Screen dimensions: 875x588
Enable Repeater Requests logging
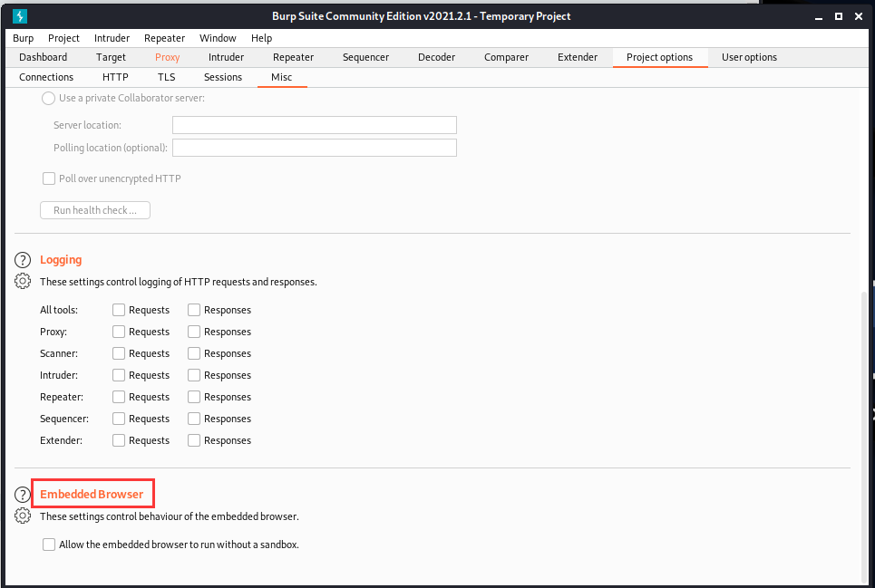point(118,397)
